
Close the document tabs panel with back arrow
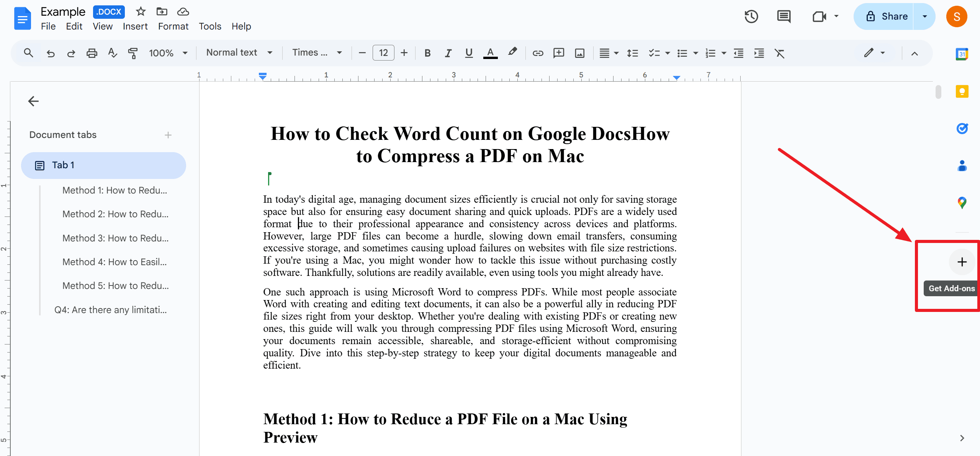tap(33, 101)
